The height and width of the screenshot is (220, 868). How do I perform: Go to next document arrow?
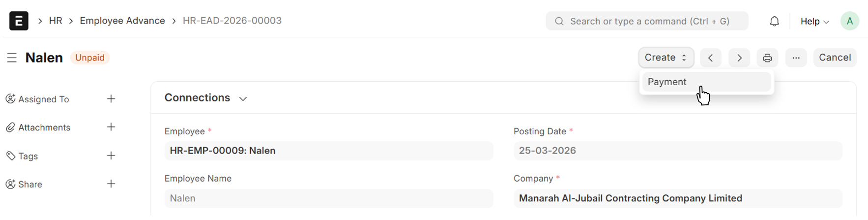[739, 58]
